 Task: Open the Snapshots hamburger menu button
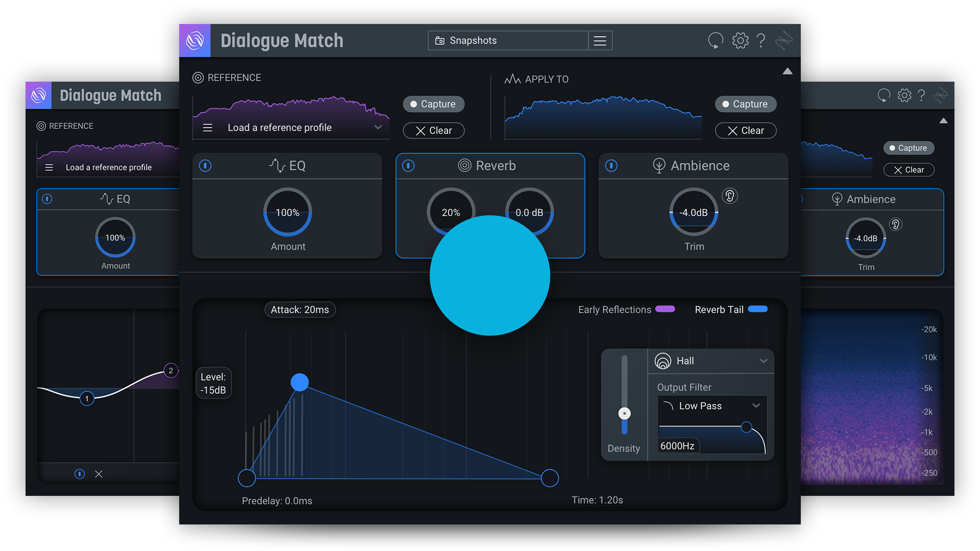point(600,41)
